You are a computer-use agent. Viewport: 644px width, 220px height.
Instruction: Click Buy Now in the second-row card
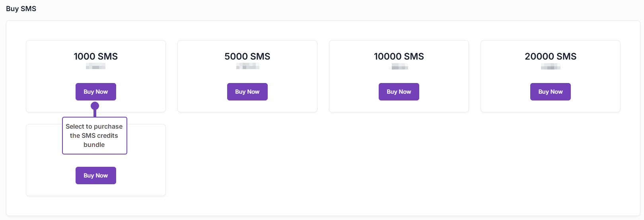95,176
